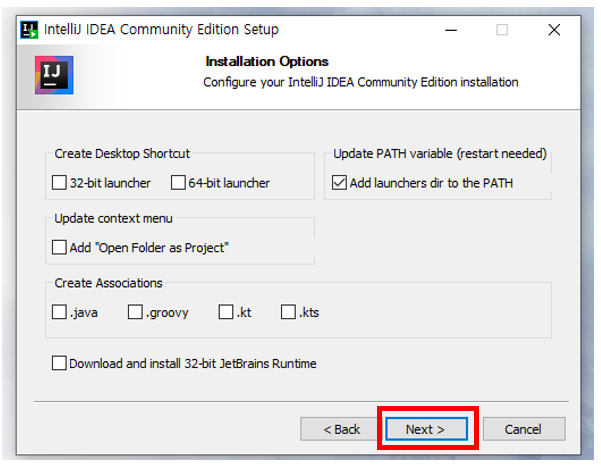This screenshot has height=470, width=601.
Task: Tick the .groovy association checkbox
Action: (135, 312)
